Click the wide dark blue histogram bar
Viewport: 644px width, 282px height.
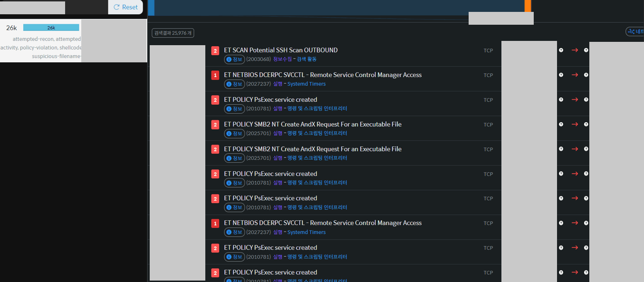[x=339, y=7]
